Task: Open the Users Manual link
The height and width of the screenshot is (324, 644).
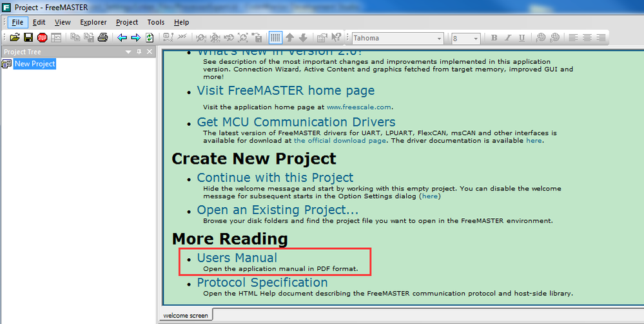Action: 237,258
